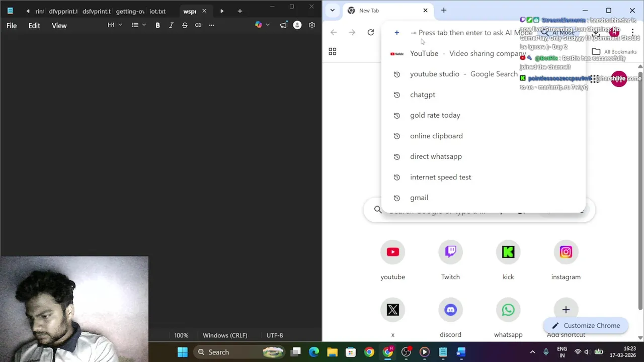This screenshot has width=644, height=362.
Task: Open Microsoft Edge from taskbar
Action: click(x=314, y=352)
